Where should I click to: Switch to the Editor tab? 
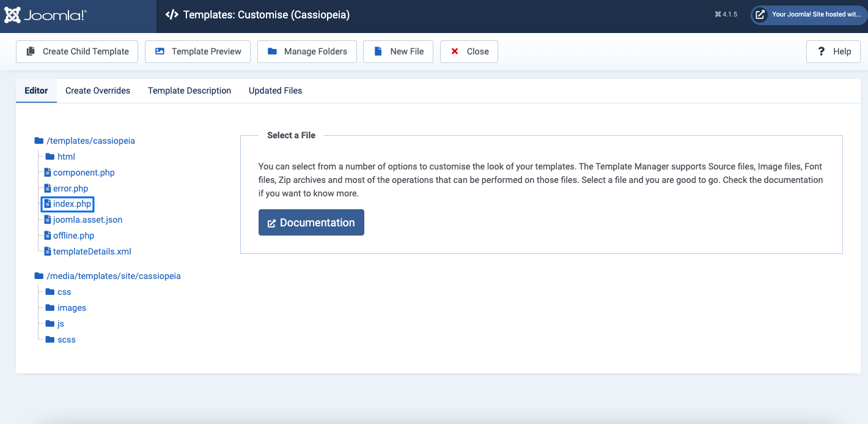point(36,91)
